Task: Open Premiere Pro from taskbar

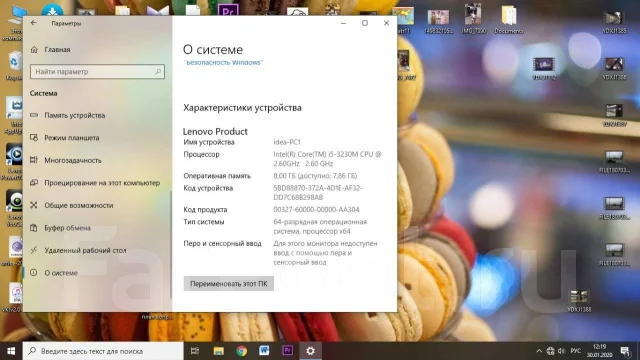Action: [287, 351]
